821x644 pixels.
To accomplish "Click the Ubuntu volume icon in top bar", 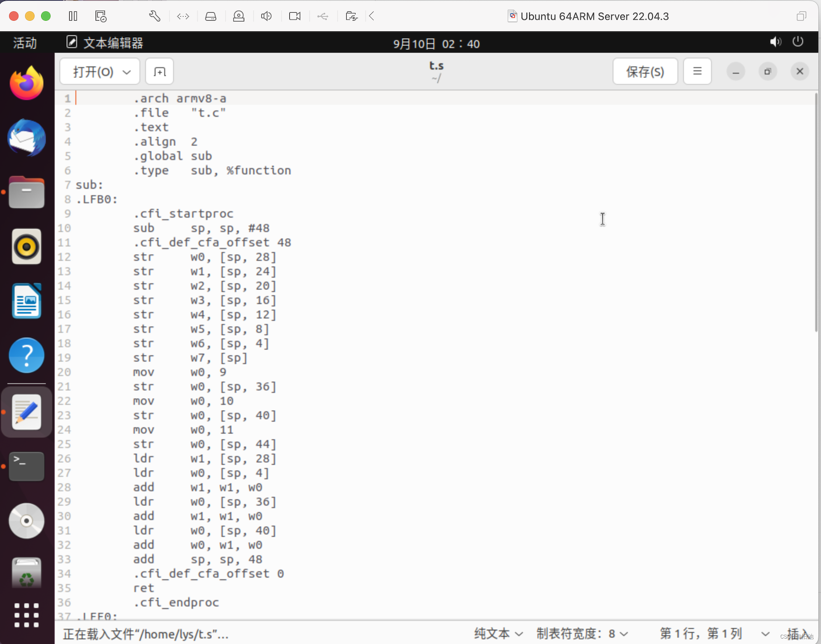I will tap(775, 42).
